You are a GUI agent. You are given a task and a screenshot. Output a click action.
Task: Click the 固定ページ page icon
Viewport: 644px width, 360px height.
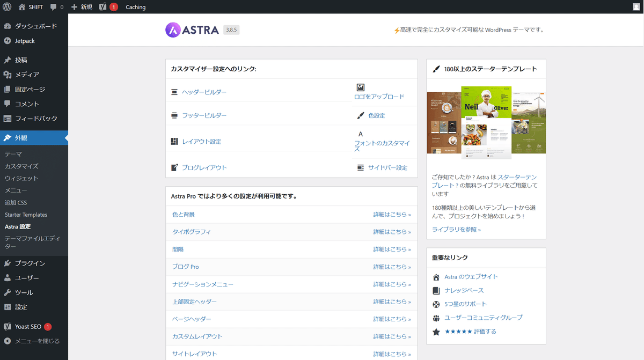pos(8,90)
